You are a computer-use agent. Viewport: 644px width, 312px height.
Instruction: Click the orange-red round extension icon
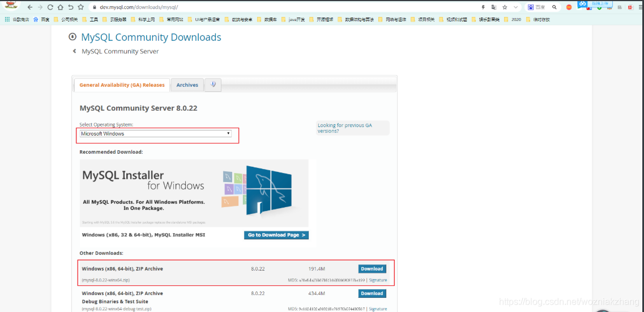click(x=569, y=7)
